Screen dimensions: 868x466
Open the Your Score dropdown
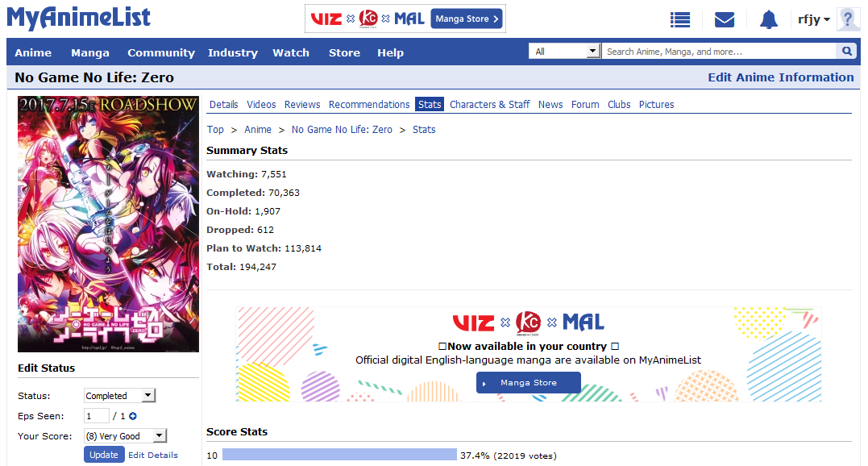(x=125, y=436)
